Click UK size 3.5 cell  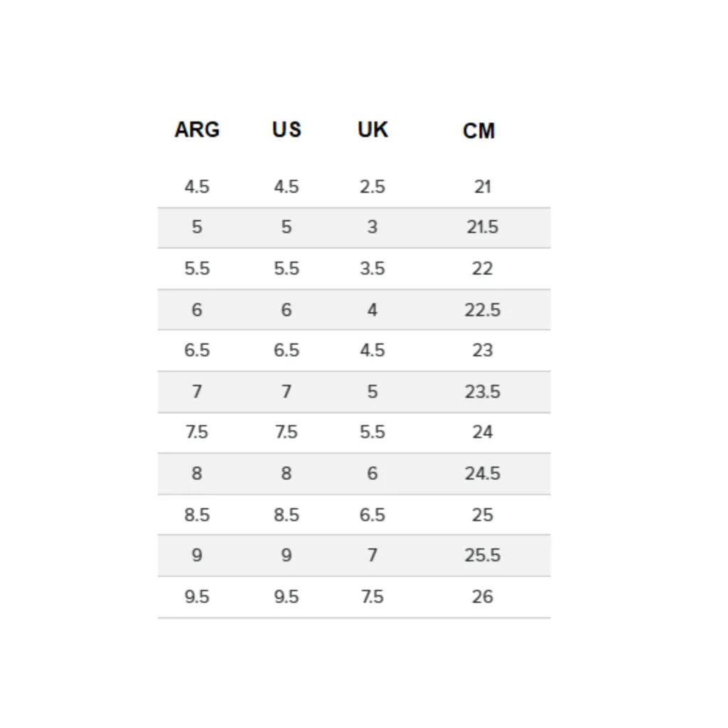[373, 268]
